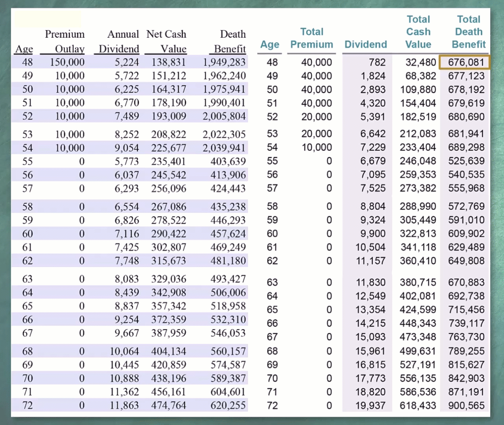Click the Total Death Benefit column header

click(x=469, y=32)
